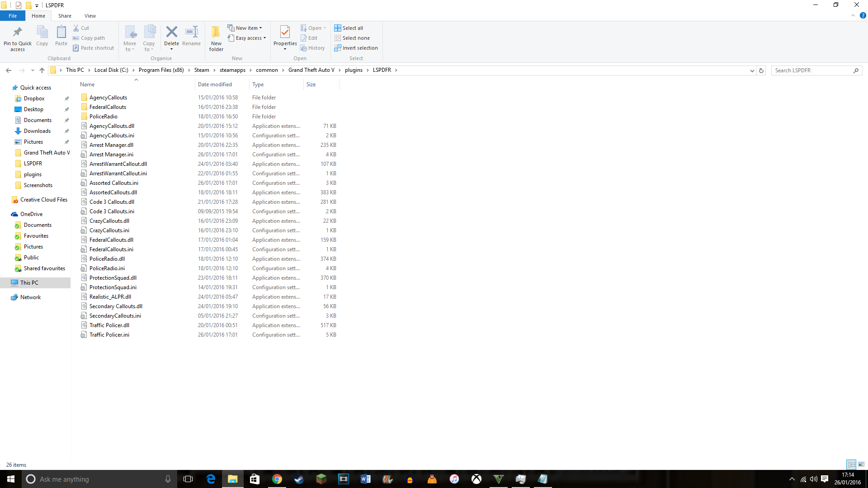
Task: Click the Search LSPDFR field
Action: coord(811,70)
